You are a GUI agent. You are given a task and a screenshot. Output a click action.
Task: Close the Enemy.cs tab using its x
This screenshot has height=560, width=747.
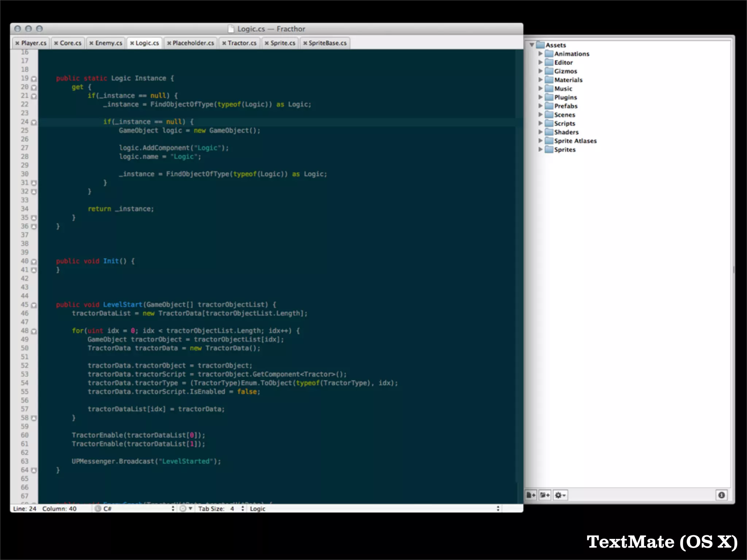[91, 43]
